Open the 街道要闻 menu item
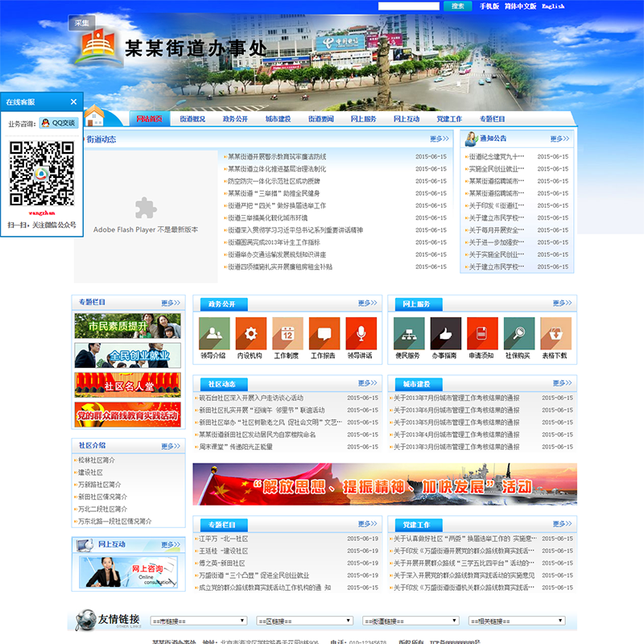The image size is (644, 644). (x=320, y=118)
